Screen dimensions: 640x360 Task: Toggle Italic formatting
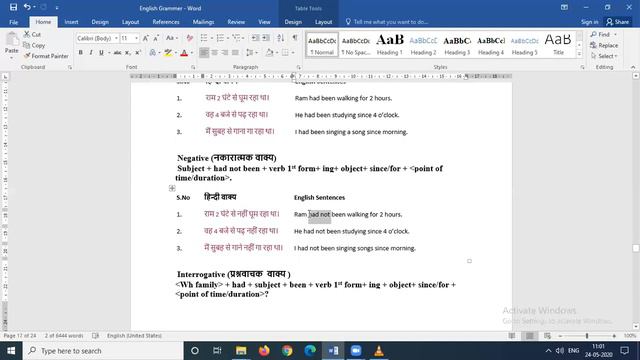(x=91, y=53)
